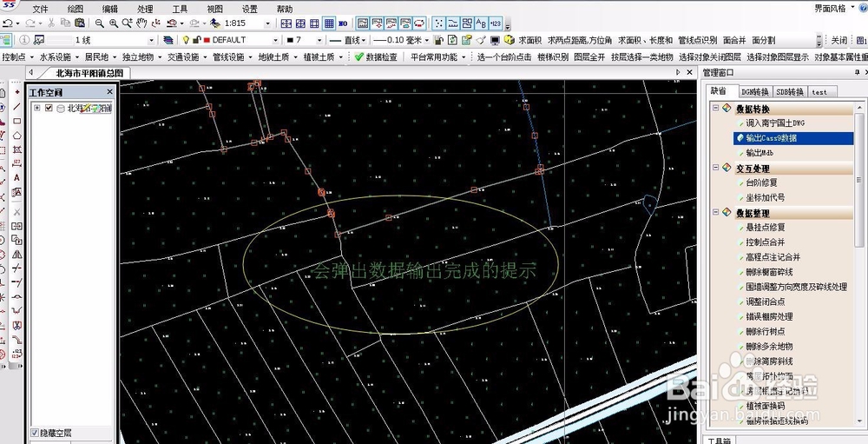Switch to the SDB转换 tab
The image size is (868, 444).
click(x=789, y=91)
